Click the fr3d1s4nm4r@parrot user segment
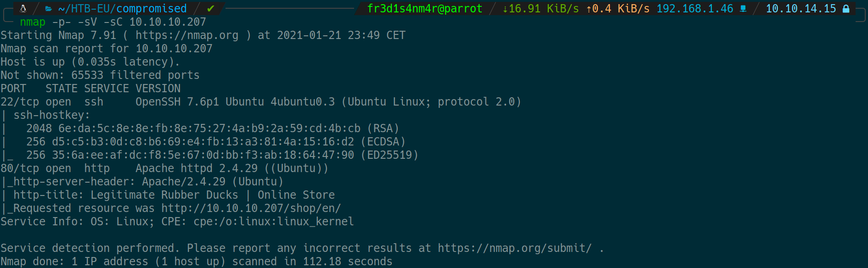Image resolution: width=868 pixels, height=268 pixels. pyautogui.click(x=425, y=9)
